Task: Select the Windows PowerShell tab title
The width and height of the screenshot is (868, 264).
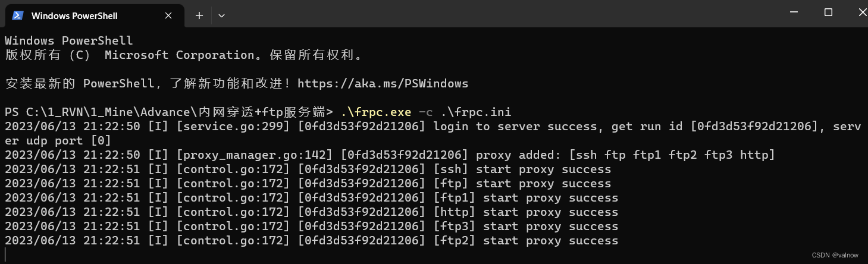Action: (x=74, y=15)
